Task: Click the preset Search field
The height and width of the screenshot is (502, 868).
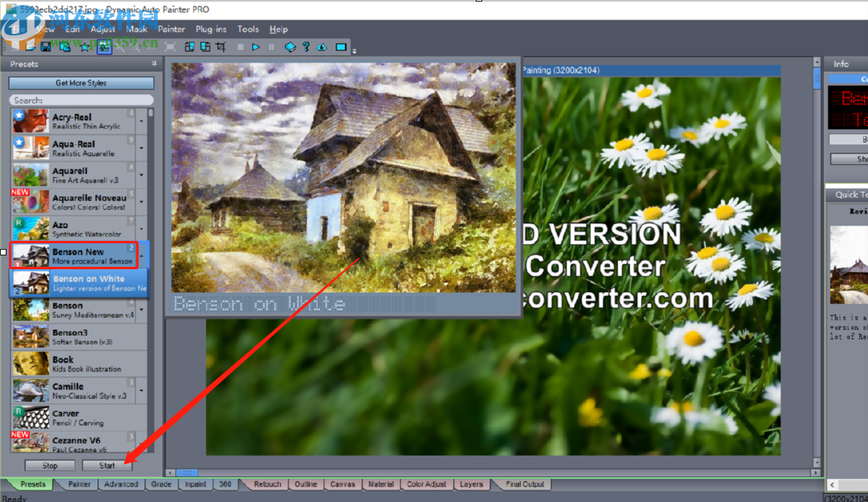Action: [x=81, y=101]
